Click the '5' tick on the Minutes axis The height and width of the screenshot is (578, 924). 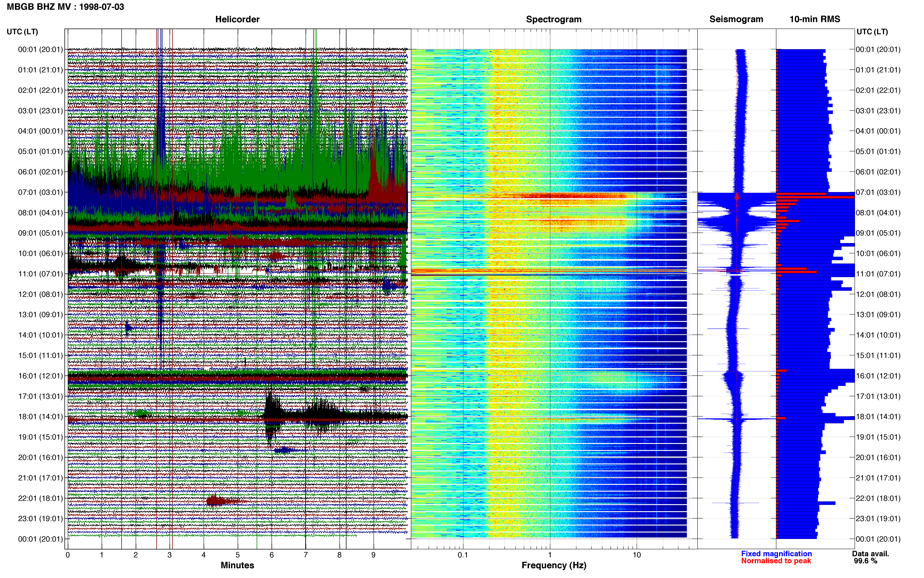point(237,555)
